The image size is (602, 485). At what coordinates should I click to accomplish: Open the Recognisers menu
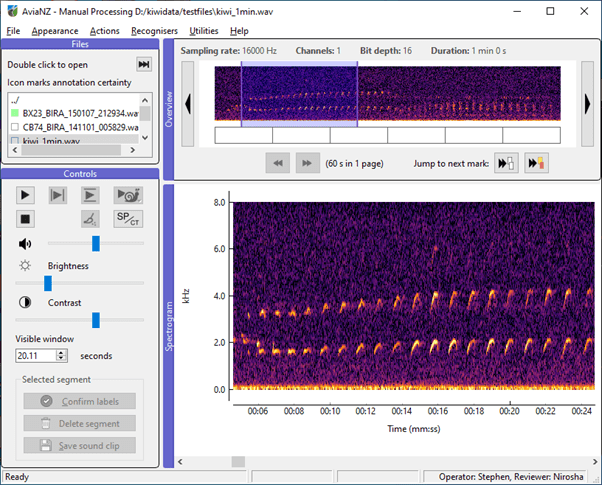coord(154,31)
